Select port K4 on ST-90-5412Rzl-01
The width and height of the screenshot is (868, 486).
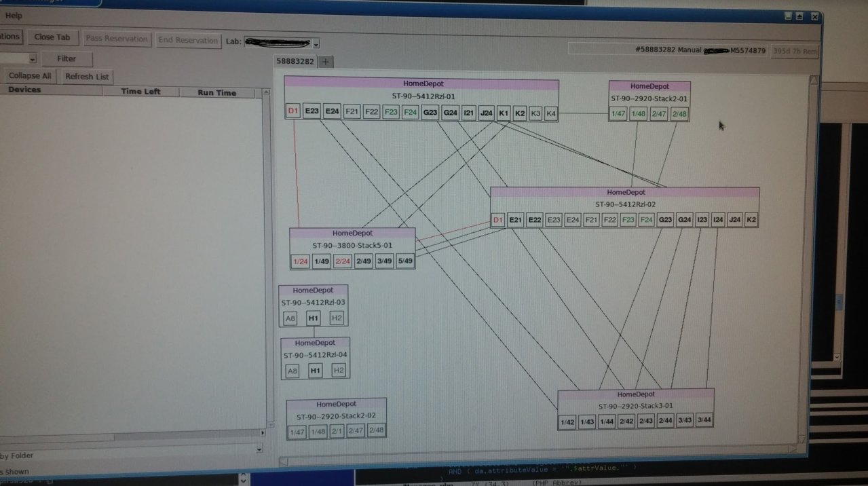point(551,114)
